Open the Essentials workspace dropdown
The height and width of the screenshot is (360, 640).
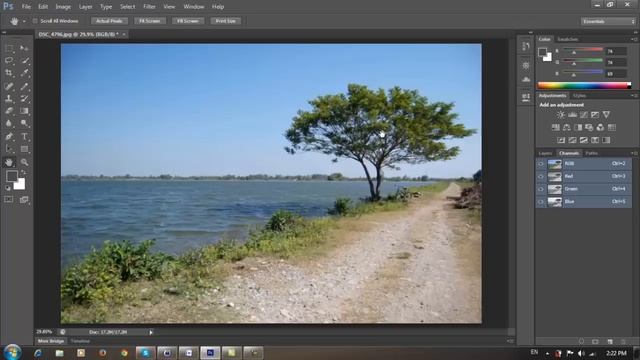[608, 21]
